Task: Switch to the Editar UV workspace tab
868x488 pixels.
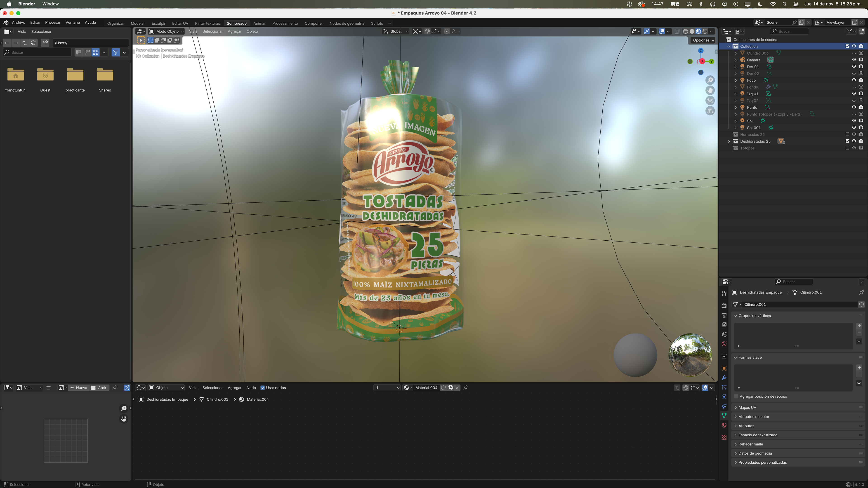Action: tap(180, 23)
